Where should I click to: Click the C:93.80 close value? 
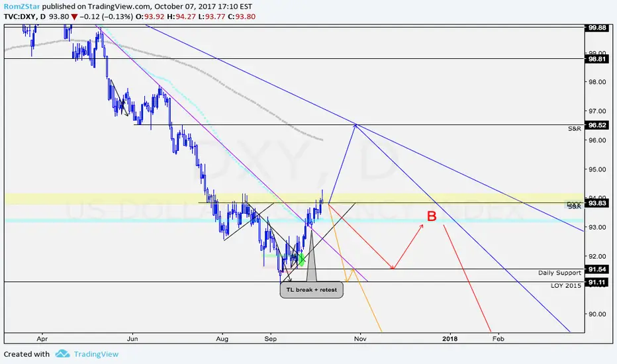click(x=242, y=17)
